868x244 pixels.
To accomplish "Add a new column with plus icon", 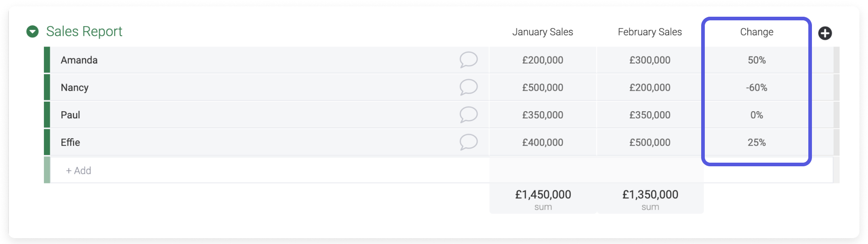I will pyautogui.click(x=825, y=33).
